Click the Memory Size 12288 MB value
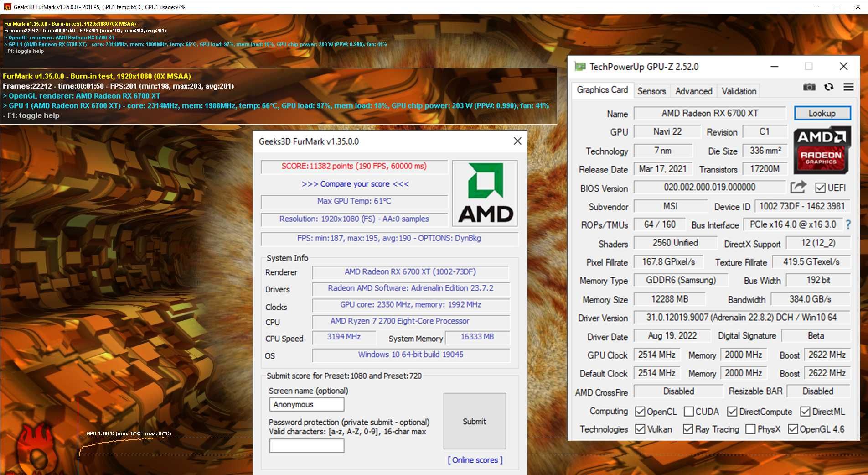868x475 pixels. click(670, 299)
